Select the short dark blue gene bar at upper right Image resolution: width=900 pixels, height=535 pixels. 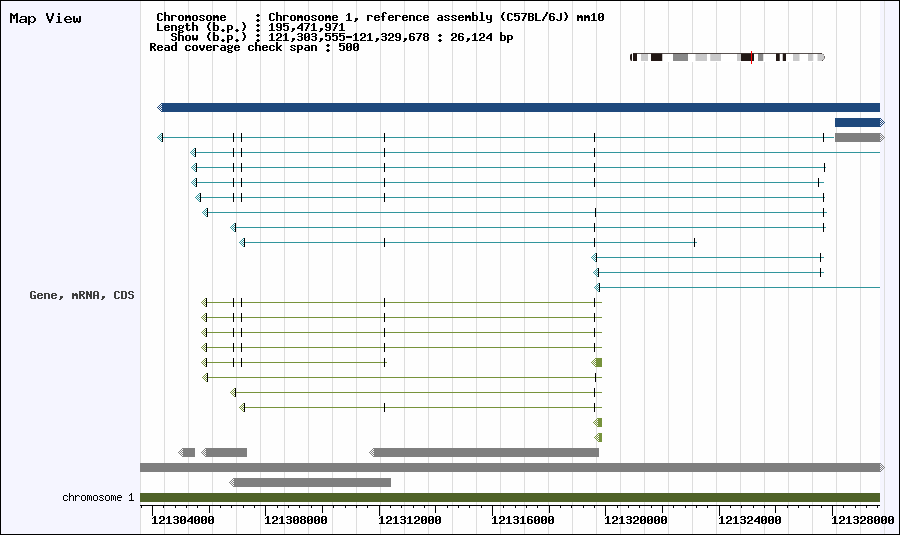[858, 122]
